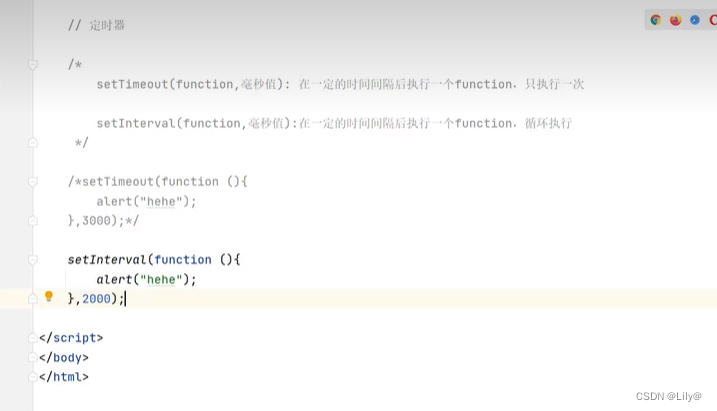This screenshot has width=717, height=411.
Task: Fold marker beside the </html> tag
Action: [33, 377]
